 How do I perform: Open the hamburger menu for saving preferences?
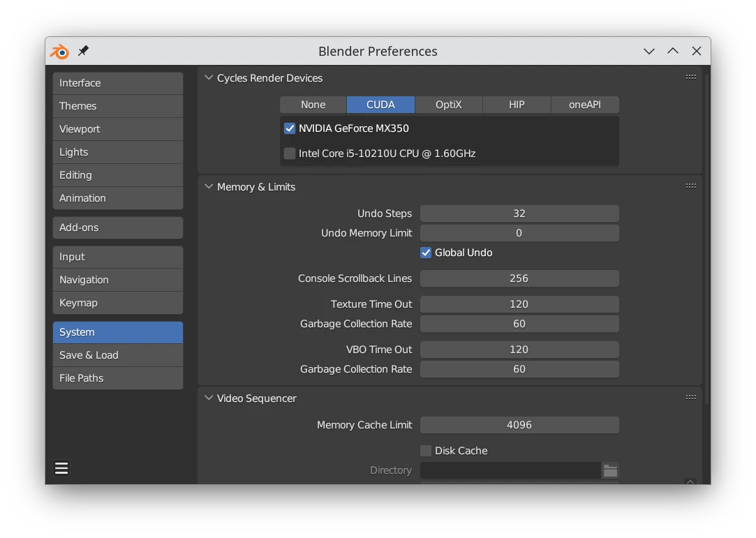(61, 468)
